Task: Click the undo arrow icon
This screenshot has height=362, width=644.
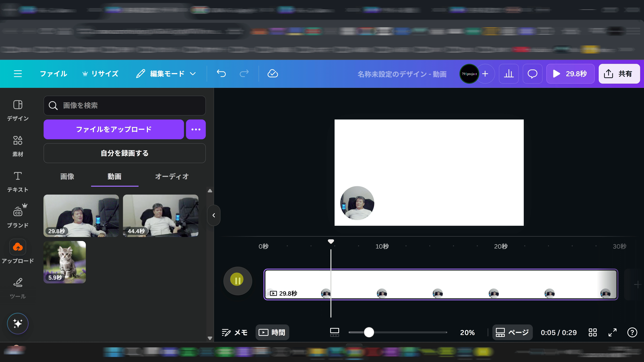Action: coord(221,73)
